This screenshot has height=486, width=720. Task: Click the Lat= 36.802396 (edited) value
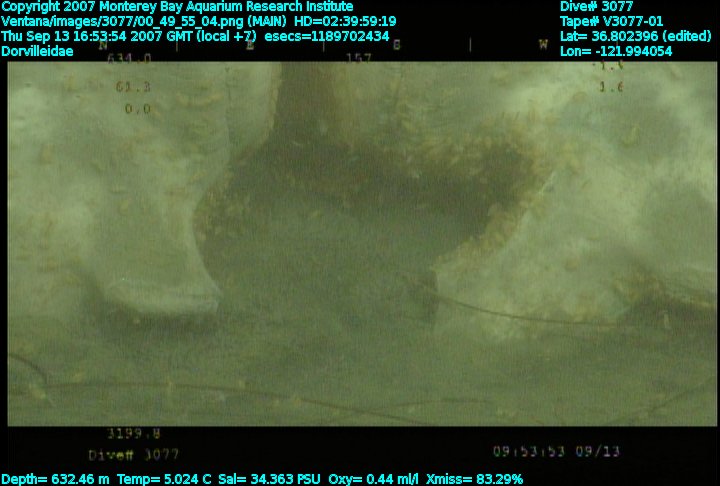[636, 36]
